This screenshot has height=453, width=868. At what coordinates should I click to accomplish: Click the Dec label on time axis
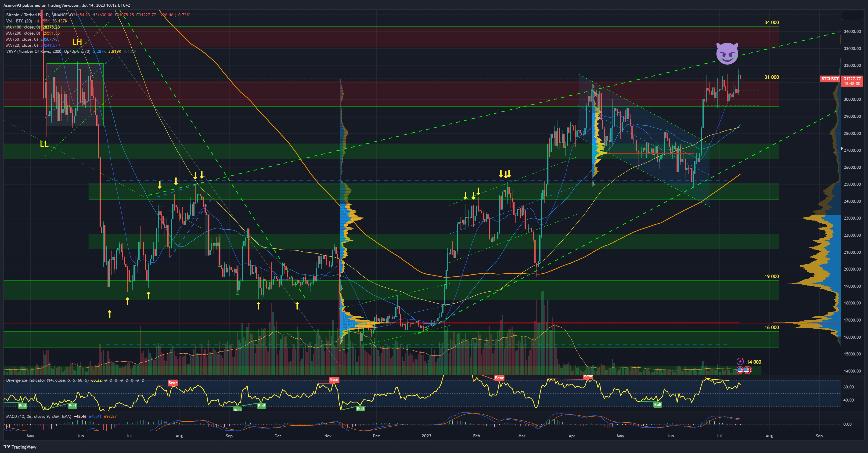(x=376, y=436)
